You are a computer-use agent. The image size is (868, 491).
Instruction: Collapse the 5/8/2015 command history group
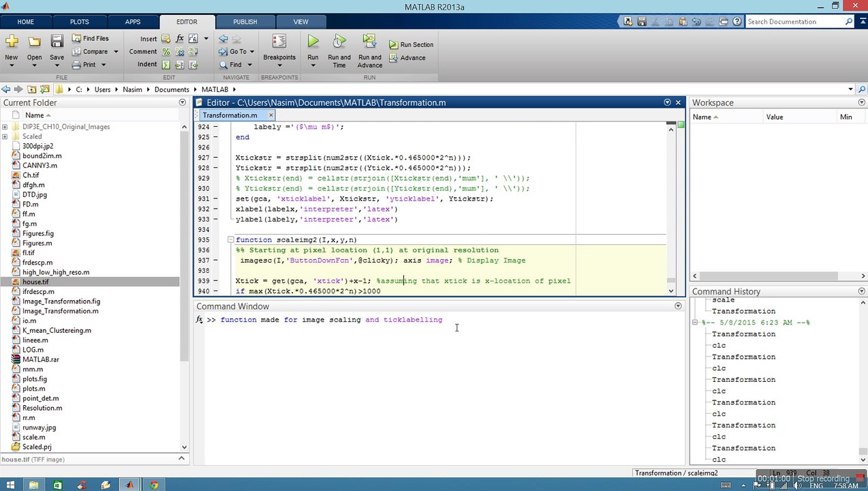pos(695,323)
